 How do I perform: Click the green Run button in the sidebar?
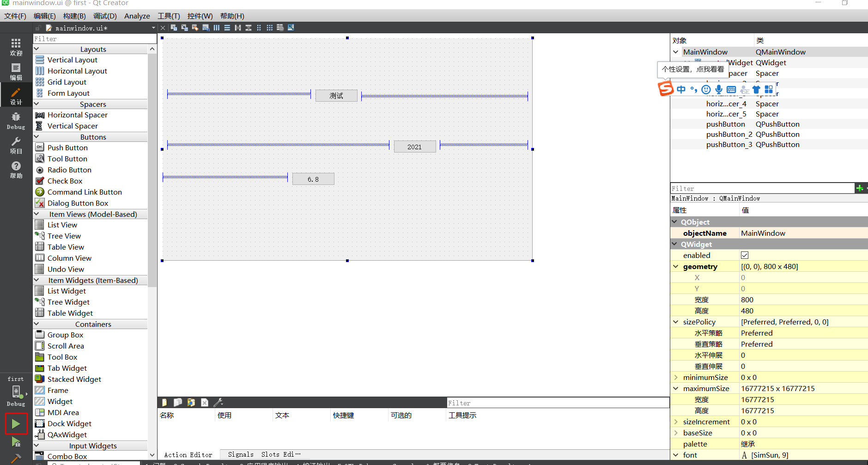(x=16, y=423)
